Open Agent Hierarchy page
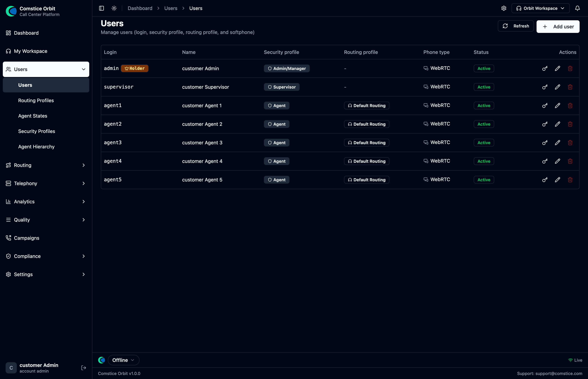The width and height of the screenshot is (588, 379). tap(46, 147)
